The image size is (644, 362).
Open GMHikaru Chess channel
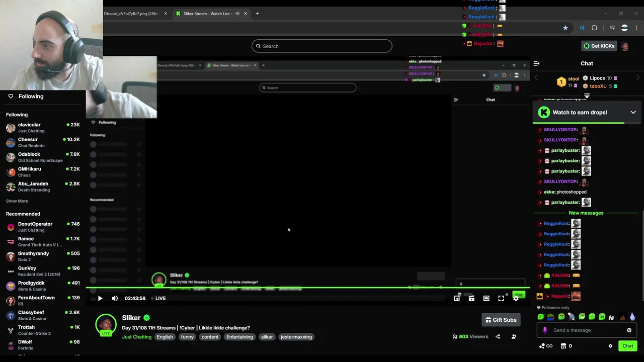(43, 172)
